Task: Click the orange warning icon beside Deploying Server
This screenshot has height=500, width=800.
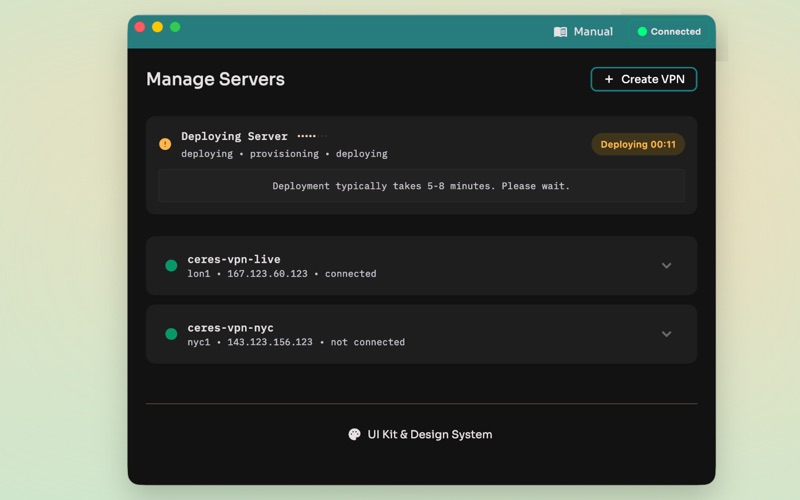Action: [x=165, y=144]
